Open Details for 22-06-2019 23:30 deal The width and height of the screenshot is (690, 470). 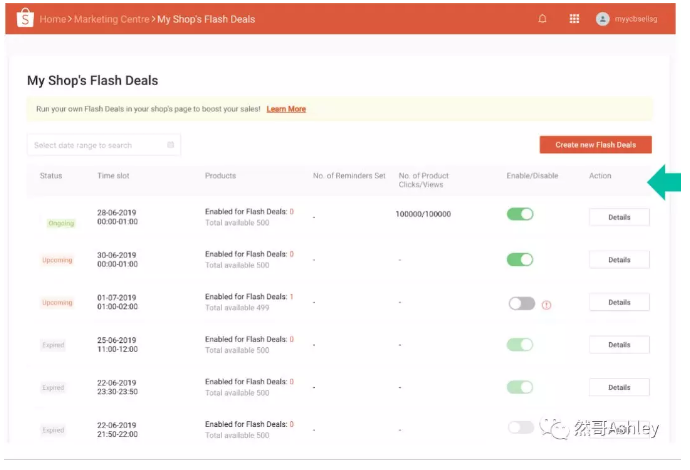[619, 388]
